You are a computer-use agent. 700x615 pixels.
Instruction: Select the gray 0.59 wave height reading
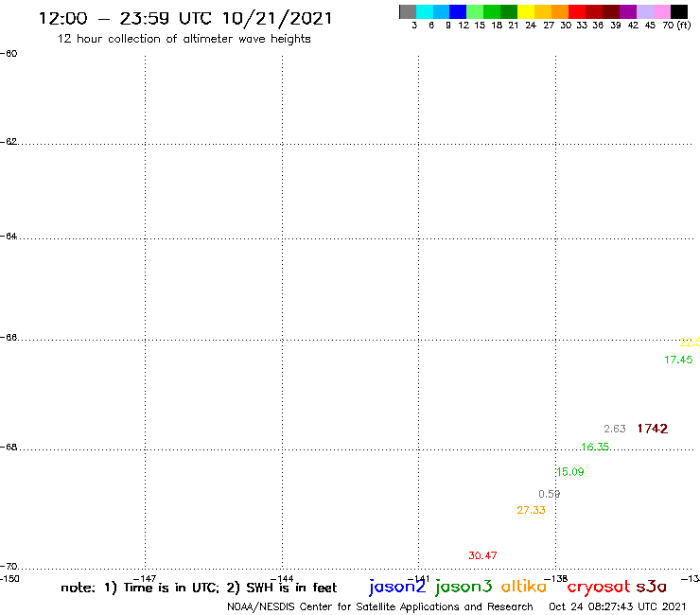click(549, 494)
